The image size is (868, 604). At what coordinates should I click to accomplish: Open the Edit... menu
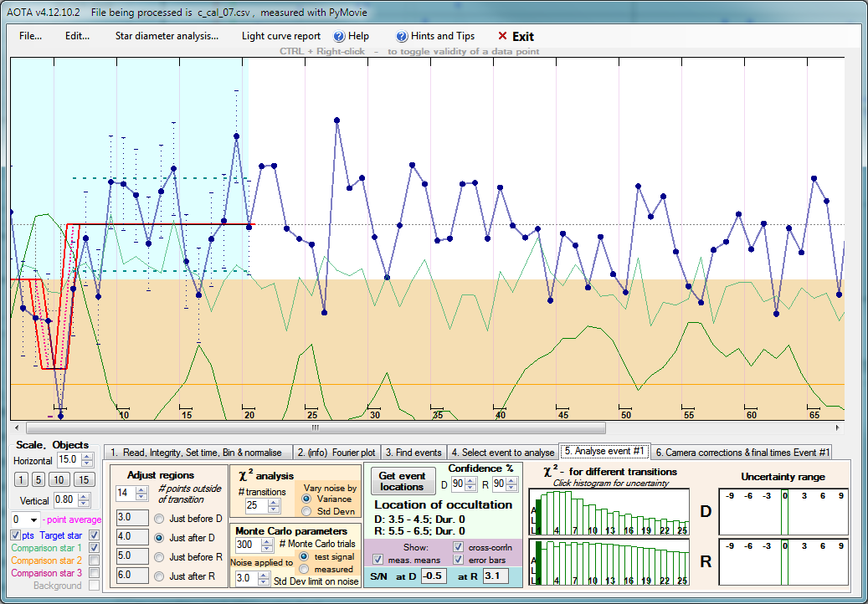coord(78,37)
